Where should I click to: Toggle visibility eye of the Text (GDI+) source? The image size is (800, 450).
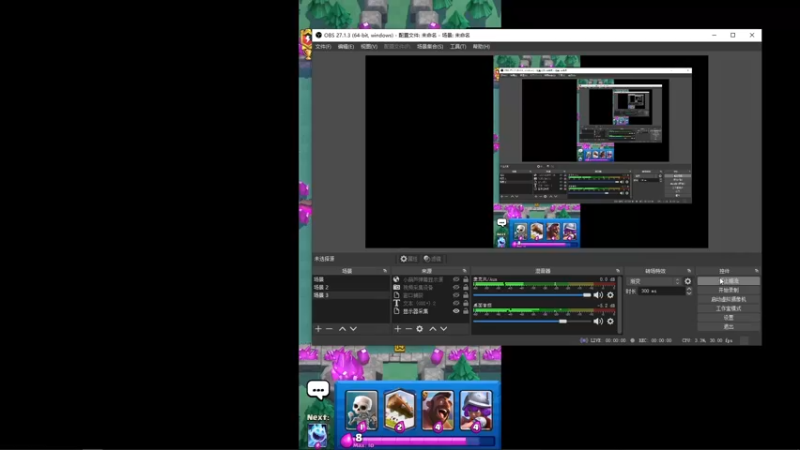[x=456, y=303]
